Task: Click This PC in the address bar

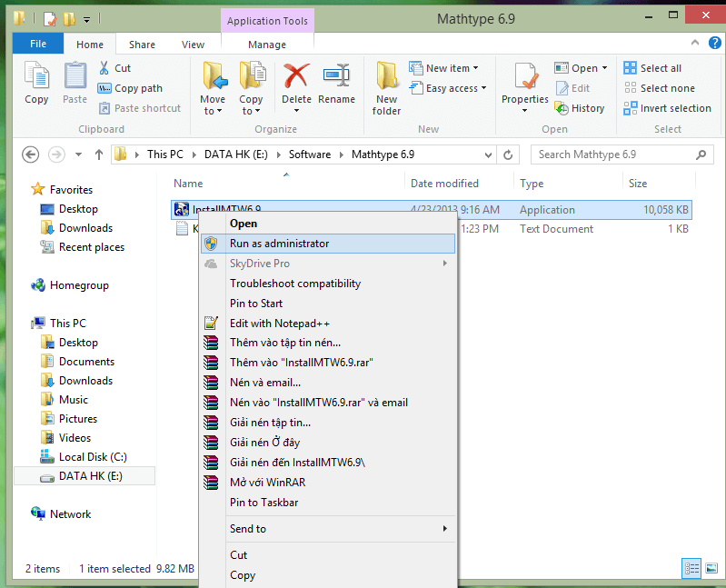Action: 165,154
